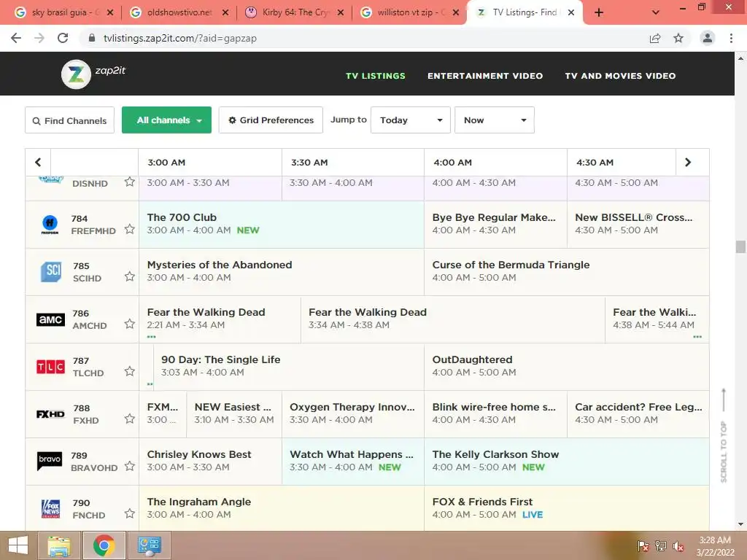Image resolution: width=747 pixels, height=560 pixels.
Task: Close the TV Listings tab
Action: (571, 12)
